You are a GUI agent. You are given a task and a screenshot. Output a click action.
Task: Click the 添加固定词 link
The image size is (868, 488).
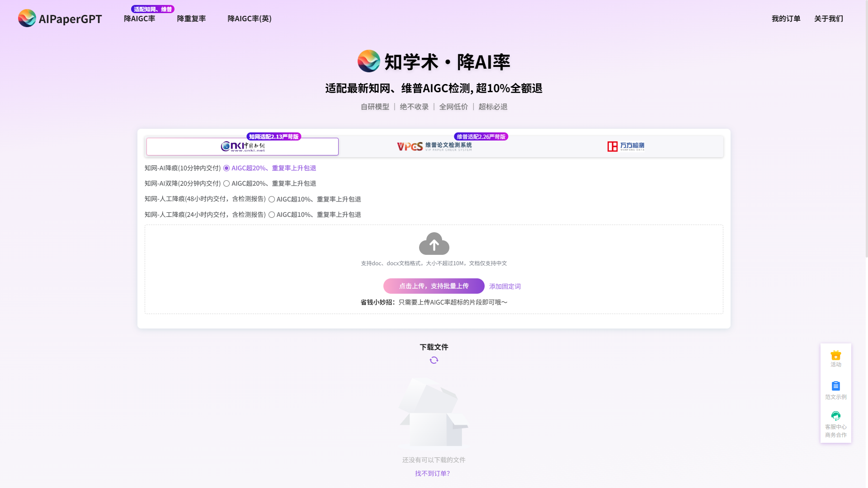[505, 286]
